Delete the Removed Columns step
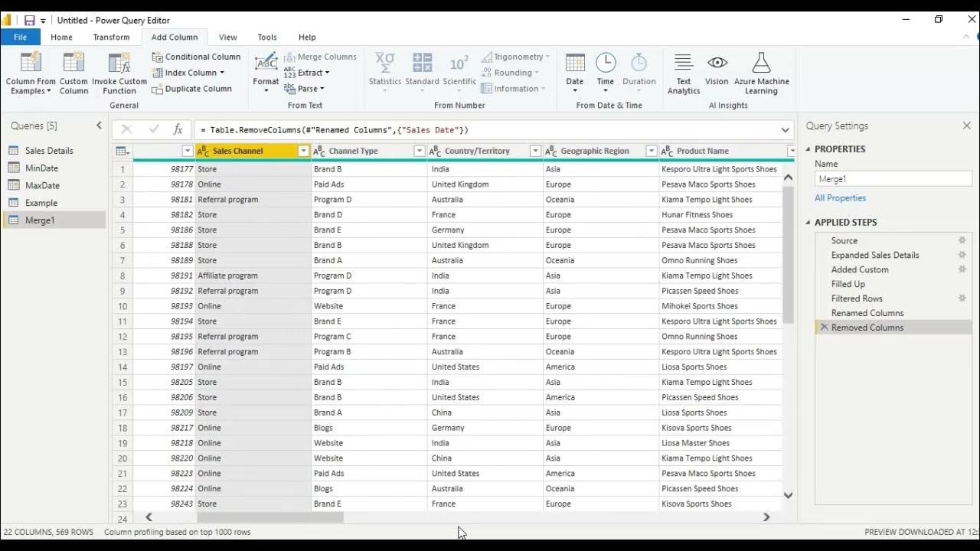Image resolution: width=980 pixels, height=551 pixels. click(824, 327)
